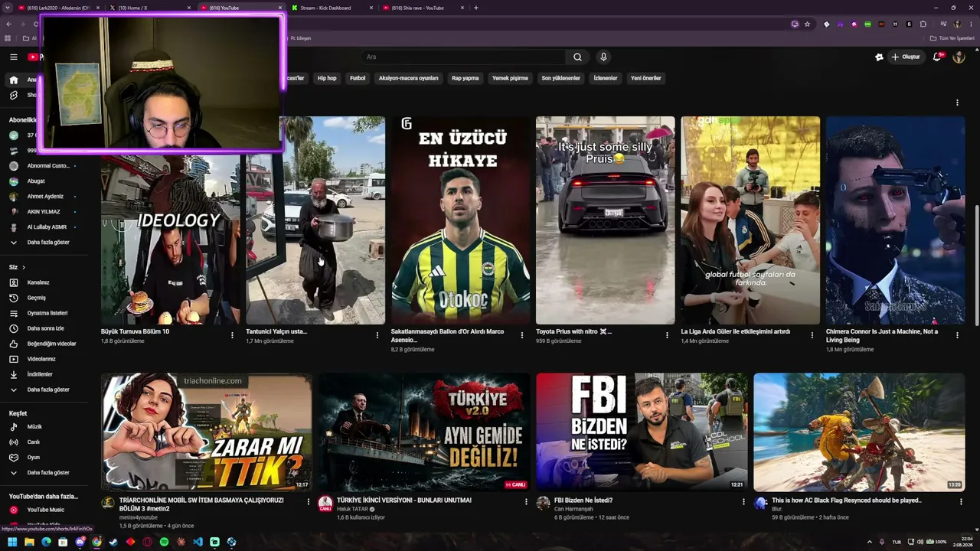Image resolution: width=980 pixels, height=551 pixels.
Task: Click the search magnifier button
Action: pyautogui.click(x=577, y=57)
